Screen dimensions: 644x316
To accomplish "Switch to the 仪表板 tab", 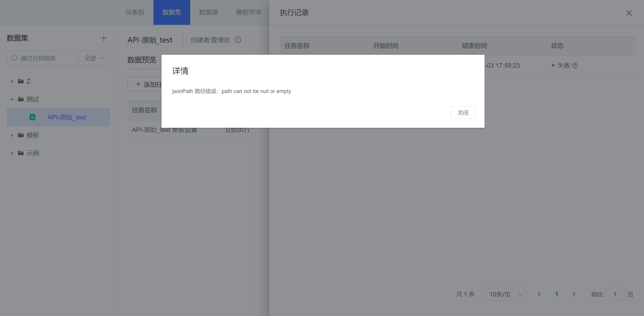I will coord(135,12).
